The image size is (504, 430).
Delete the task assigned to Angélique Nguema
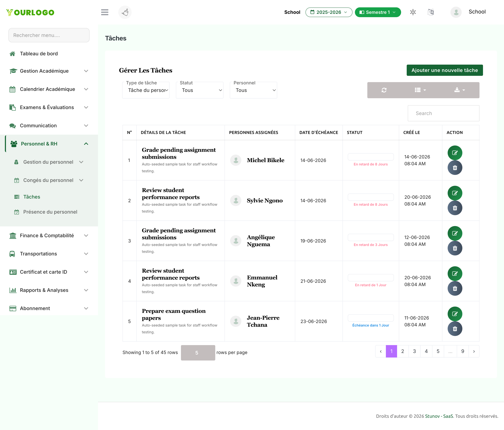pyautogui.click(x=455, y=248)
